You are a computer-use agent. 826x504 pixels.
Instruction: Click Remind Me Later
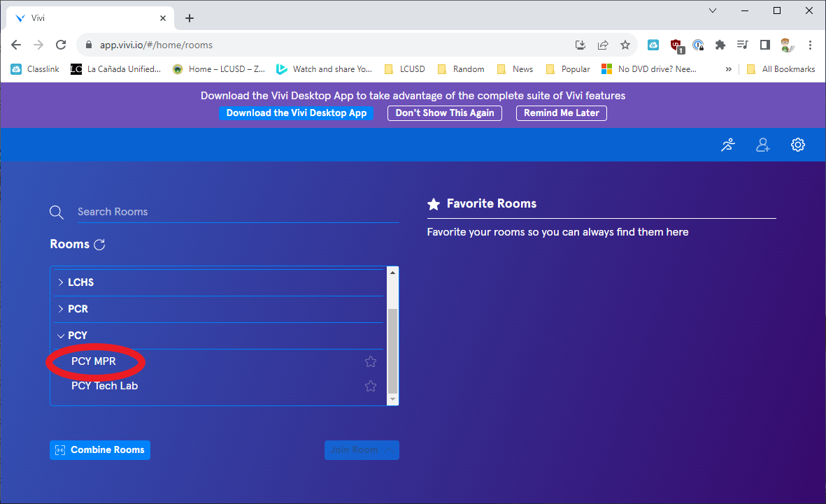[x=562, y=113]
